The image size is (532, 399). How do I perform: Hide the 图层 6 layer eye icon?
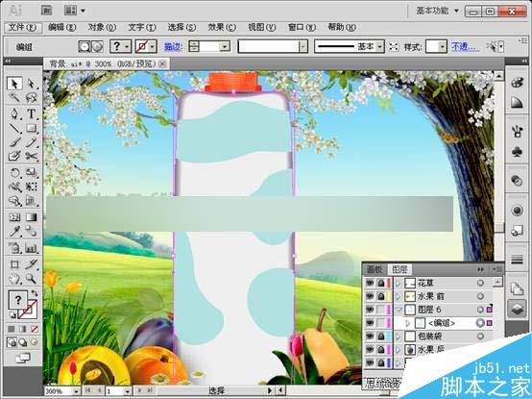point(370,310)
